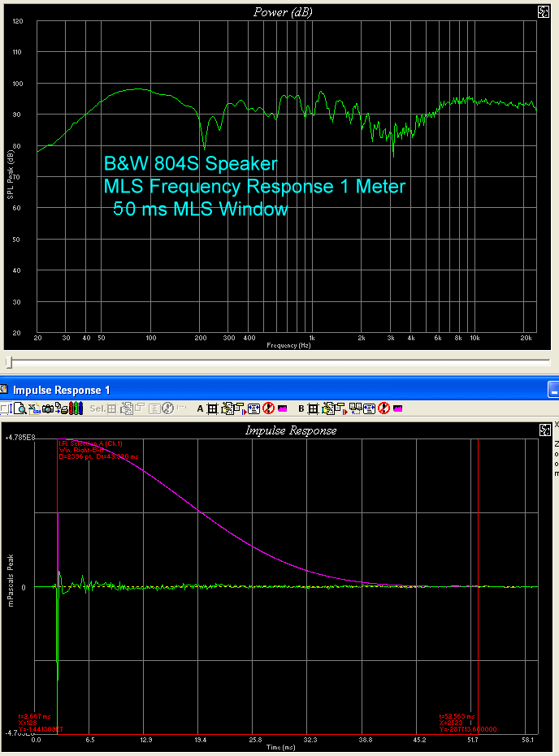Select the cursor selection tool in the toolbar
The height and width of the screenshot is (756, 559).
coord(6,409)
